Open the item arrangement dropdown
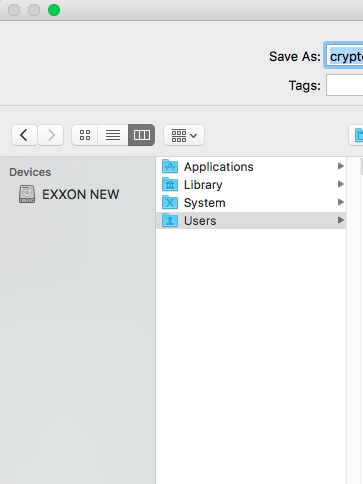 point(184,135)
